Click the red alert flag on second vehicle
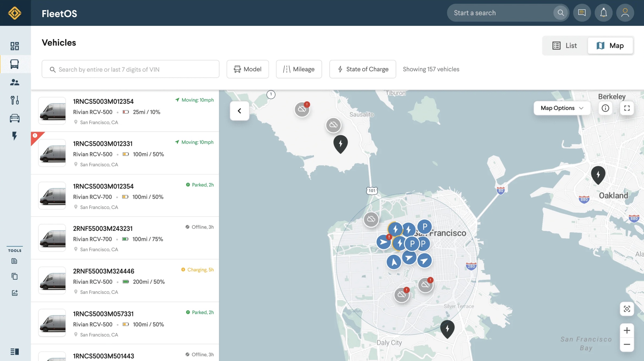 point(36,137)
